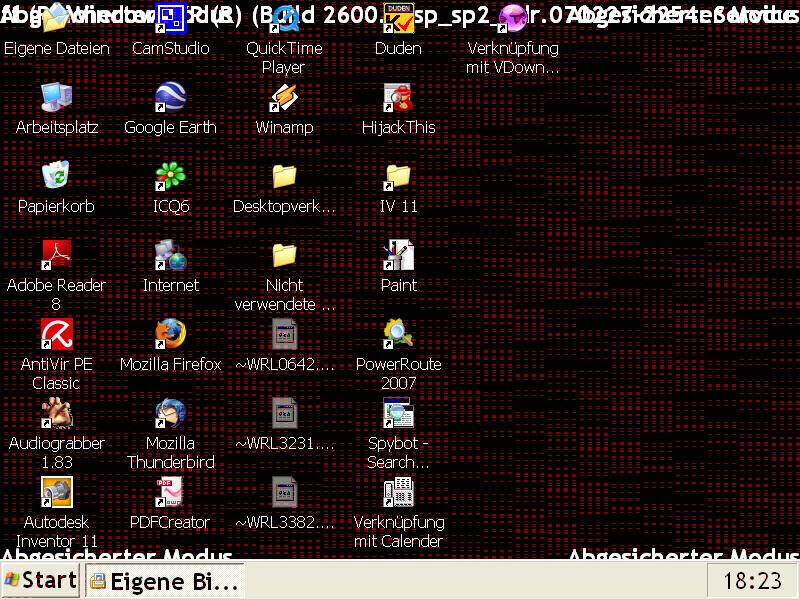Click the Paint shortcut icon
The image size is (800, 600).
click(x=398, y=255)
